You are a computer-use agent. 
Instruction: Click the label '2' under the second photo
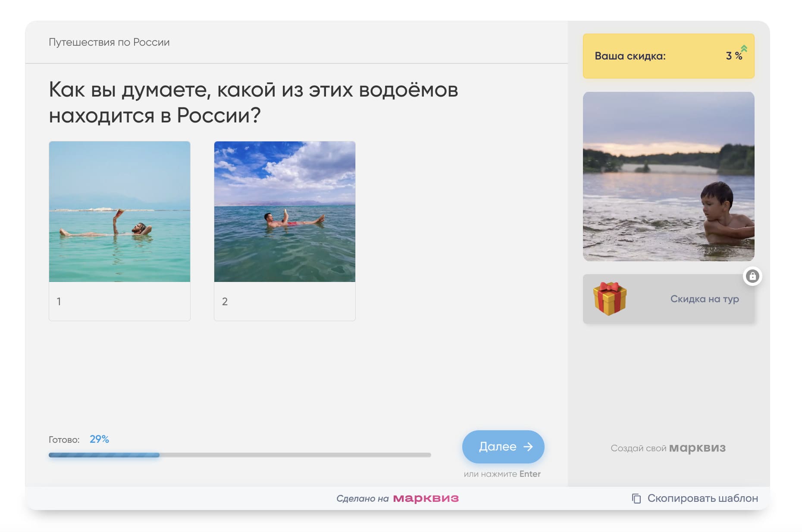(224, 302)
